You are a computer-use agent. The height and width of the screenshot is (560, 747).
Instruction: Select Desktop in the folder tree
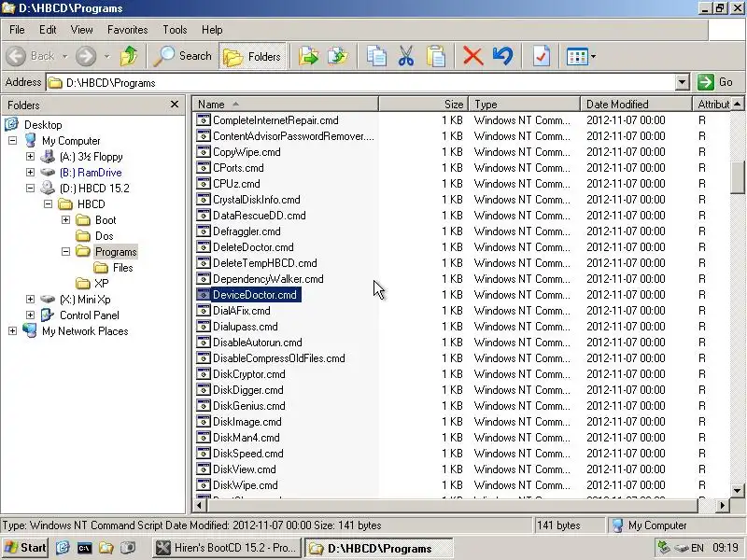(43, 125)
